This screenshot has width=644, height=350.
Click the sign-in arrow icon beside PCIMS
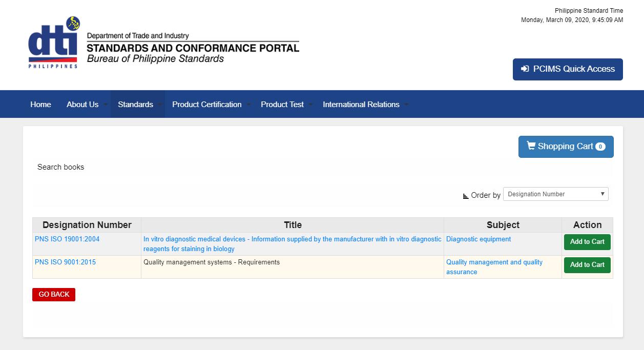pos(525,69)
